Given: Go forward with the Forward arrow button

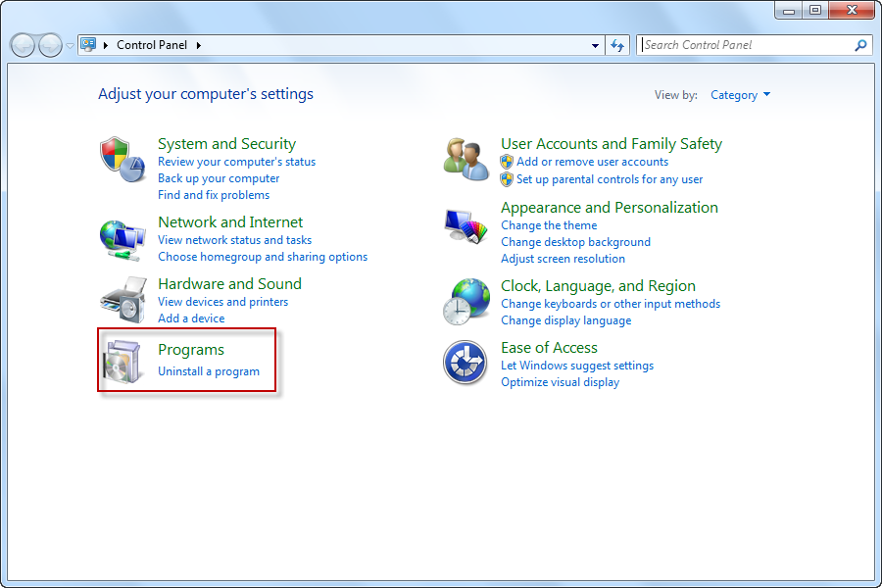Looking at the screenshot, I should pyautogui.click(x=50, y=46).
